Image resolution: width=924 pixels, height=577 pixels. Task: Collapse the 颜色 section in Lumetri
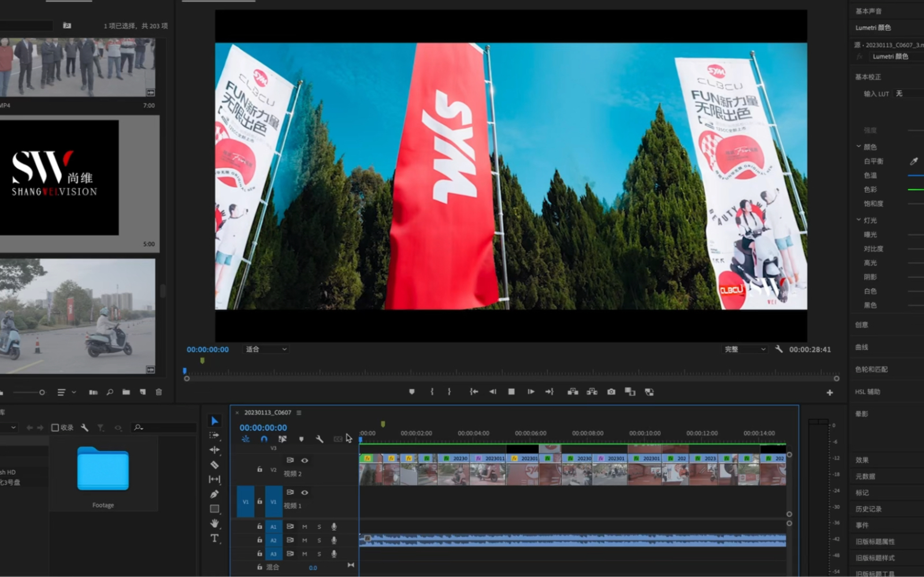click(x=859, y=147)
